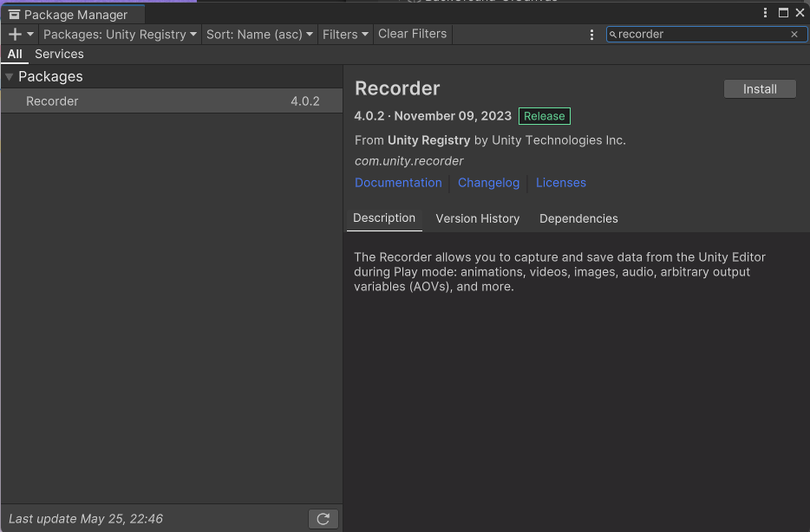Maximize the Package Manager window
Viewport: 810px width, 532px height.
point(783,13)
